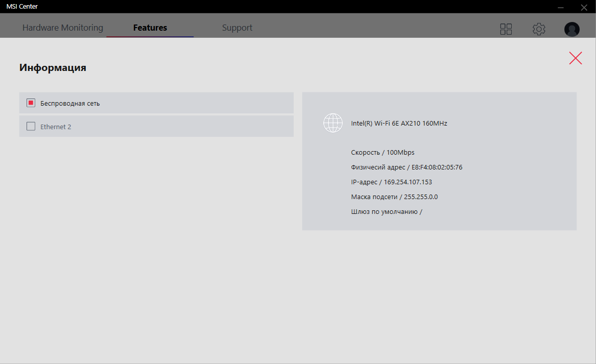Image resolution: width=596 pixels, height=364 pixels.
Task: Open MSI Center settings gear
Action: pos(539,29)
